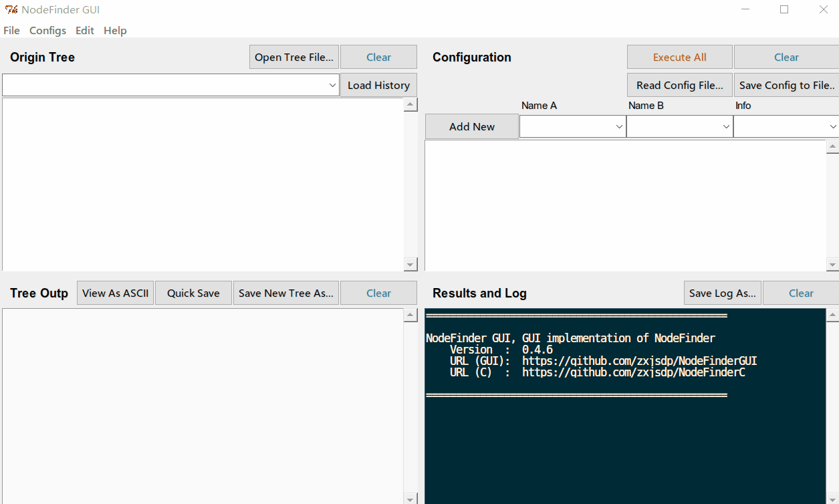839x504 pixels.
Task: Click Results and Log scrollbar up arrow
Action: tap(832, 315)
